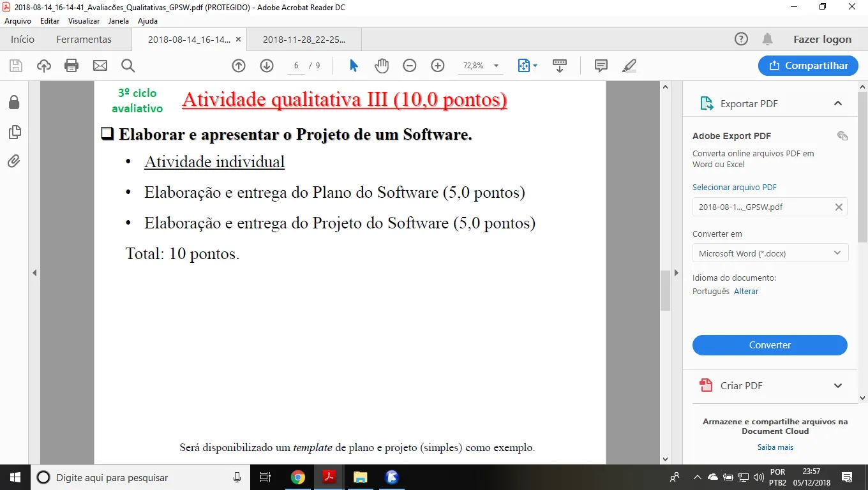This screenshot has height=490, width=868.
Task: Remove selected file 2018-08-1..._GPSW.pdf
Action: click(x=839, y=207)
